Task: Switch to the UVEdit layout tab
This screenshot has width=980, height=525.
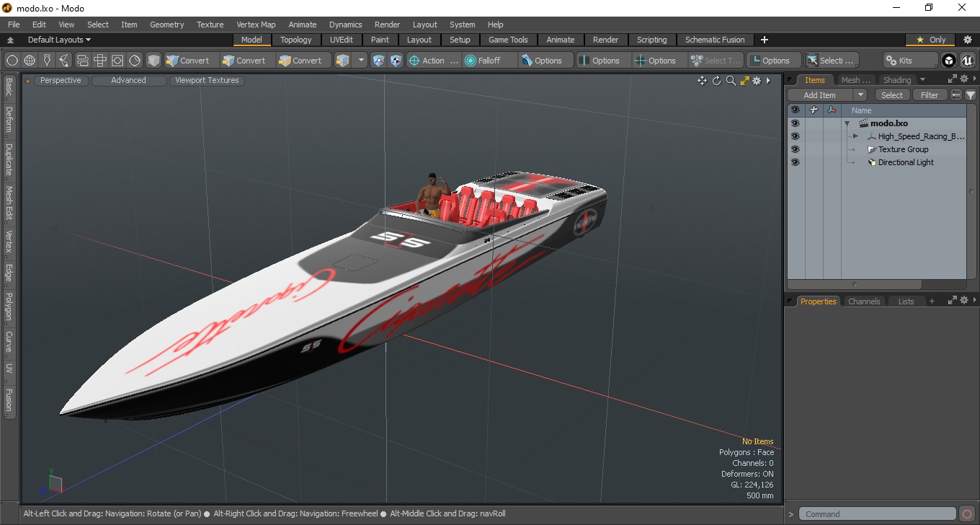Action: [342, 40]
